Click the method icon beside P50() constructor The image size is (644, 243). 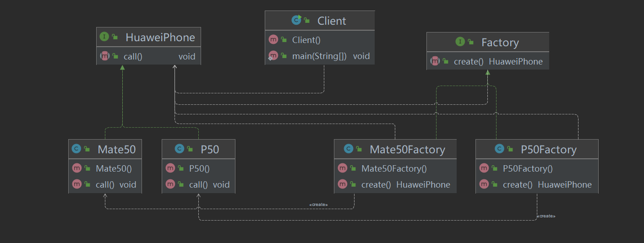coord(170,168)
